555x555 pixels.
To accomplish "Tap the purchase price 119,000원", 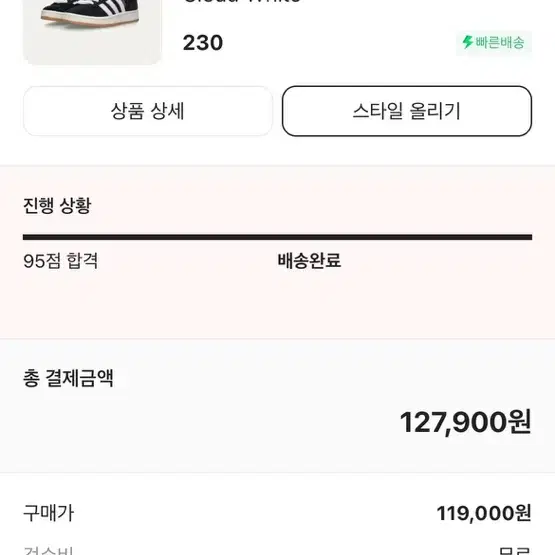I will coord(484,513).
